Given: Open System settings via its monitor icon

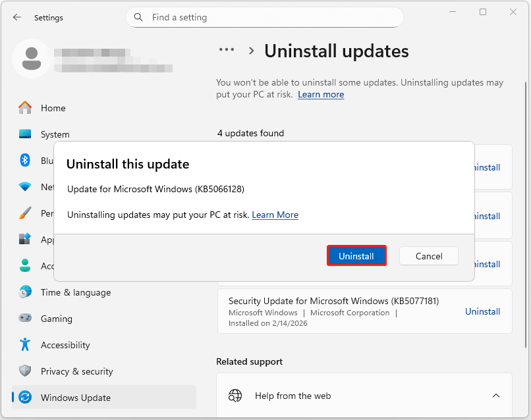Looking at the screenshot, I should click(x=26, y=134).
